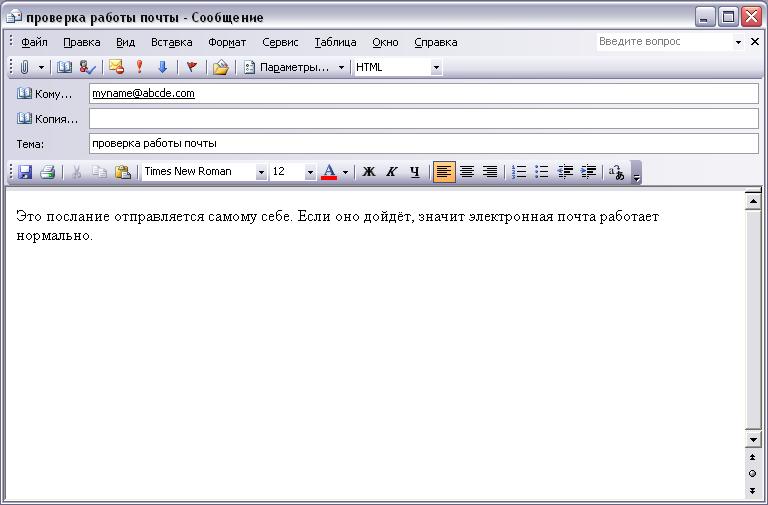Click the check names icon
This screenshot has height=505, width=768.
point(88,68)
